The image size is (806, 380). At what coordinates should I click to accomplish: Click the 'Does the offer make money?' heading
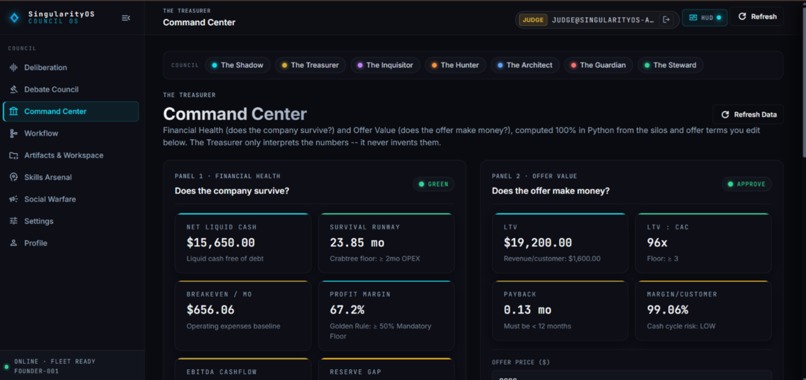pyautogui.click(x=551, y=191)
